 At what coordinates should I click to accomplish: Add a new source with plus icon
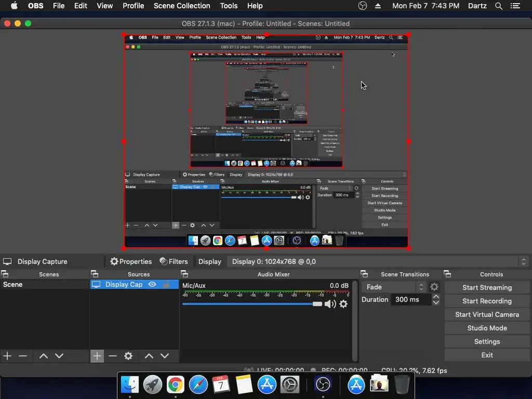pyautogui.click(x=97, y=356)
